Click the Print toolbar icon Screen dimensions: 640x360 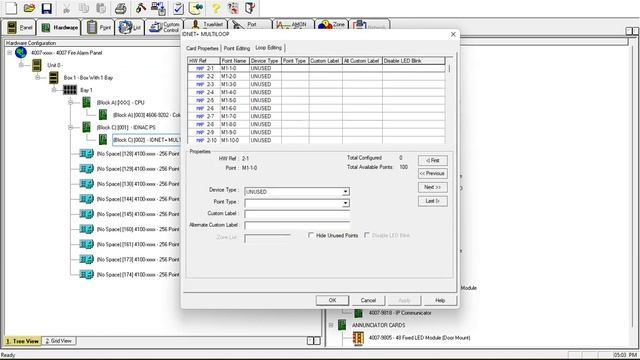pyautogui.click(x=120, y=8)
